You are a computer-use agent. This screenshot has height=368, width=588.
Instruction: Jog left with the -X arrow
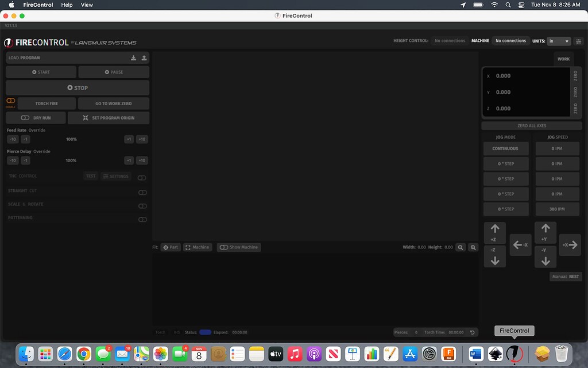(520, 245)
